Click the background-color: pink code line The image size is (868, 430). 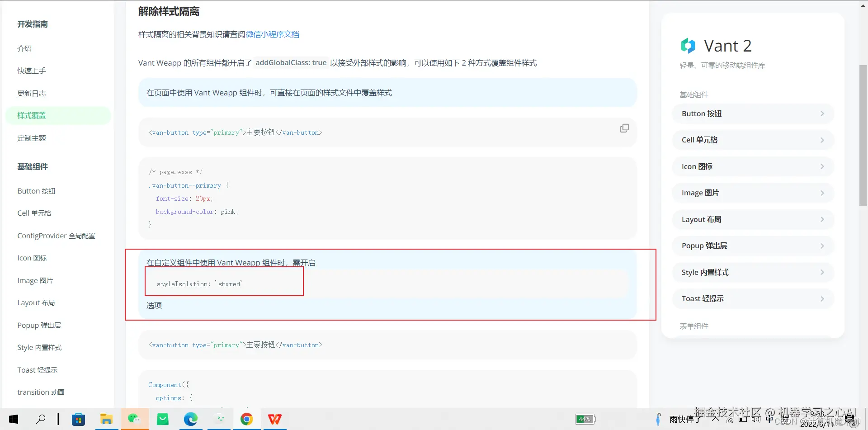pyautogui.click(x=197, y=212)
